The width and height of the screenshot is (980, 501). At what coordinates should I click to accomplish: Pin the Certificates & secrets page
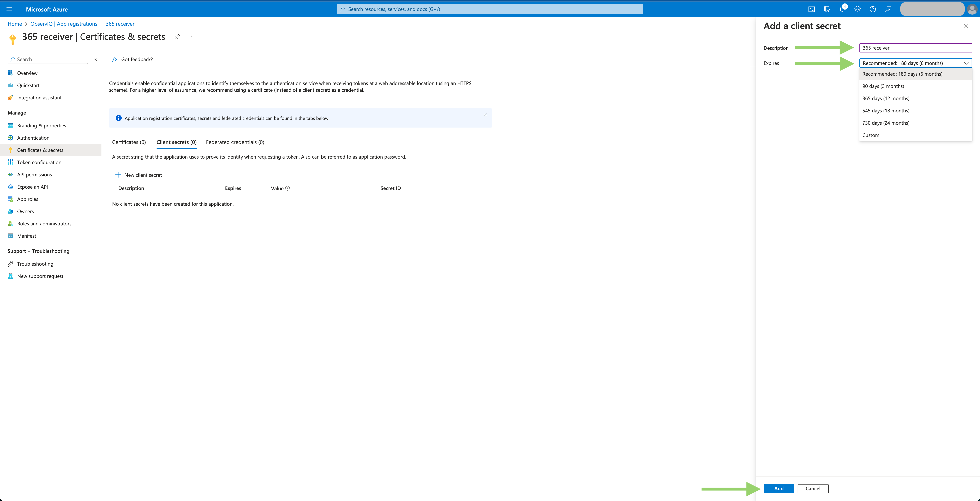(x=177, y=37)
